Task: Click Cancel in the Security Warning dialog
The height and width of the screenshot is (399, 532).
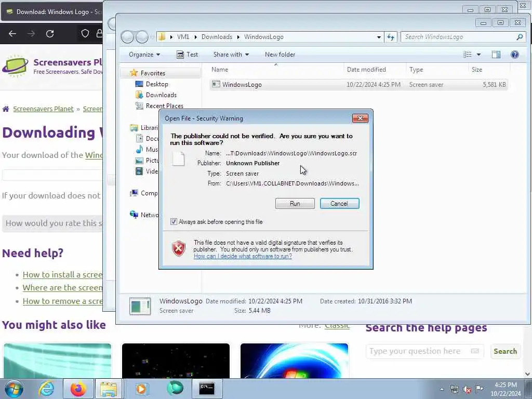Action: pos(339,204)
